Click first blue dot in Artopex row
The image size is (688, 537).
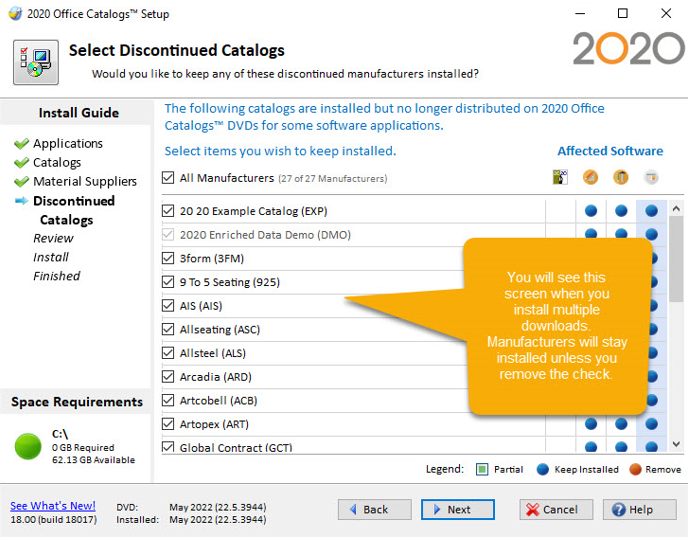point(591,424)
